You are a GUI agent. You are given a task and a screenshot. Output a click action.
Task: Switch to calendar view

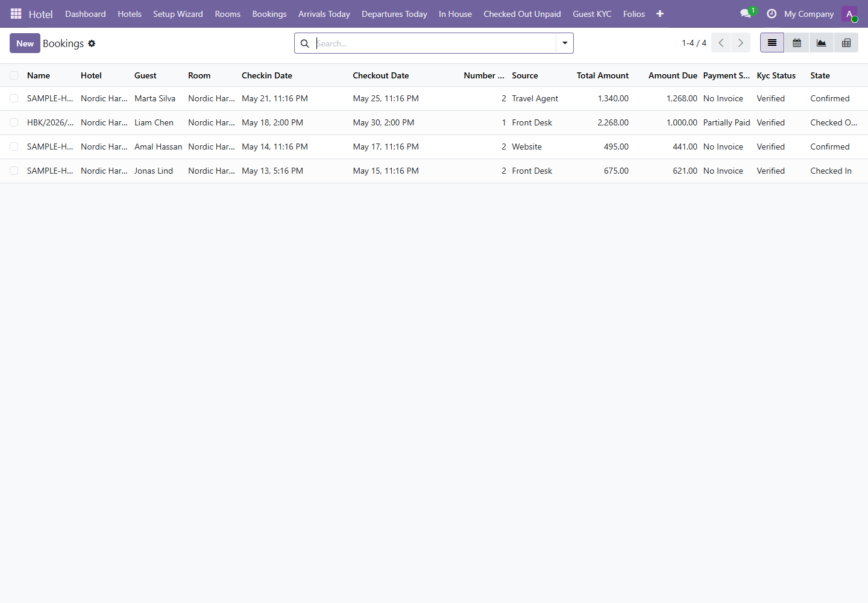[x=797, y=43]
